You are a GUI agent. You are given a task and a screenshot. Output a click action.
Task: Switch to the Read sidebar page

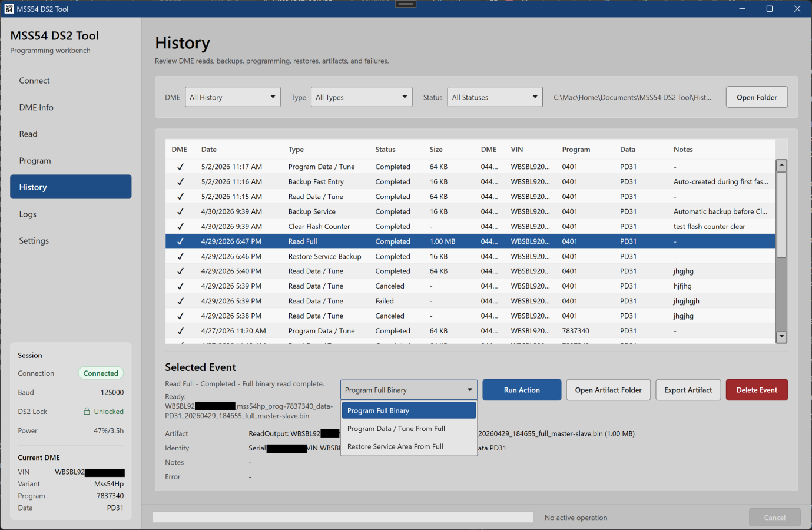[x=71, y=134]
